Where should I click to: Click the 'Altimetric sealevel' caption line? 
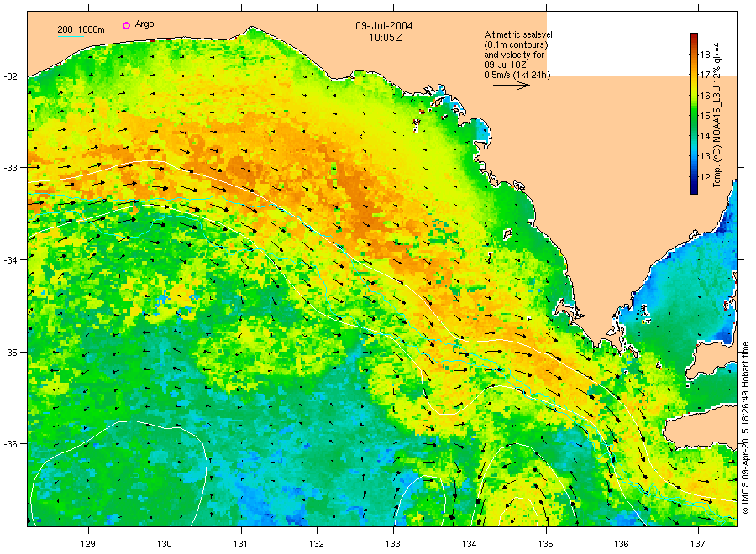coord(518,34)
